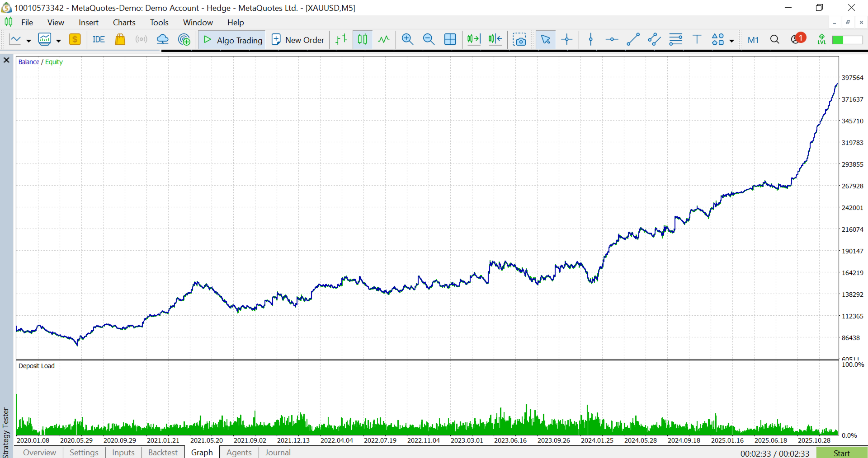Open the VPS cloud hosting icon

[x=163, y=40]
